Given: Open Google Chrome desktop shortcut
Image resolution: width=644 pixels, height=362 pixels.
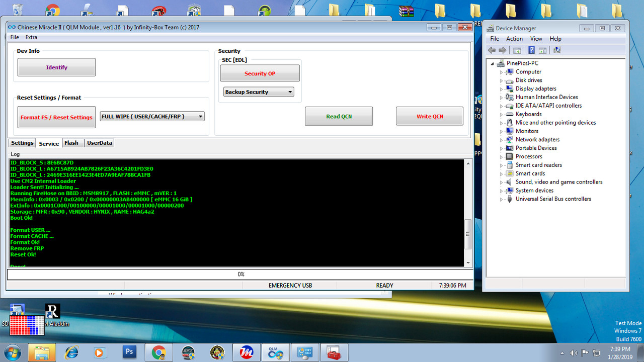Looking at the screenshot, I should pos(52,10).
